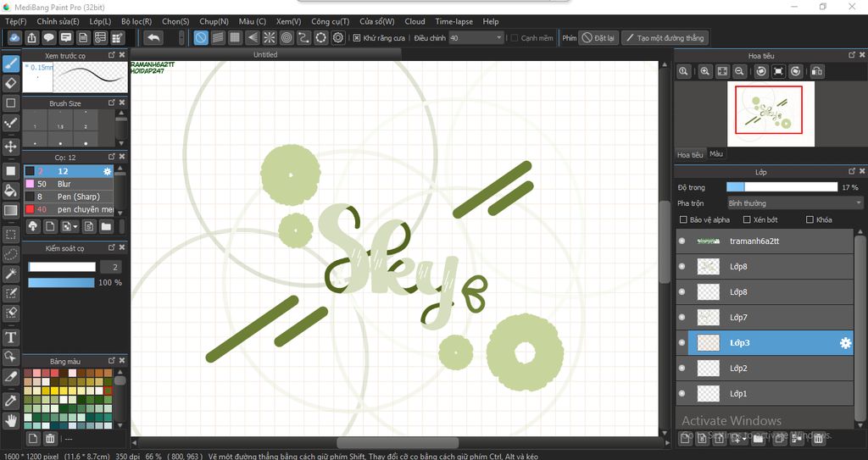Enable the radial snap guide
868x460 pixels.
point(269,37)
